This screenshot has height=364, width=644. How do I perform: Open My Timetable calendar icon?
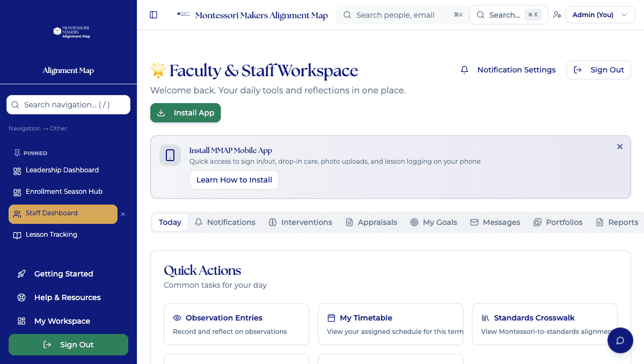(x=330, y=317)
